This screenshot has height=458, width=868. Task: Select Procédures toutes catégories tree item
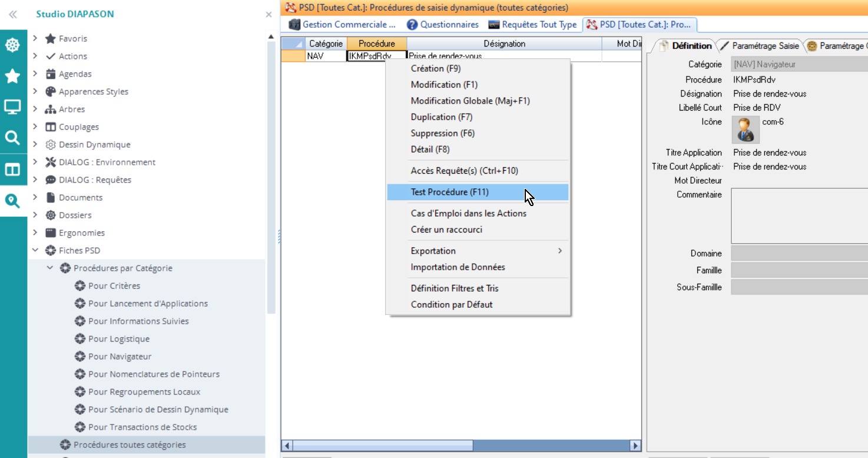click(130, 444)
